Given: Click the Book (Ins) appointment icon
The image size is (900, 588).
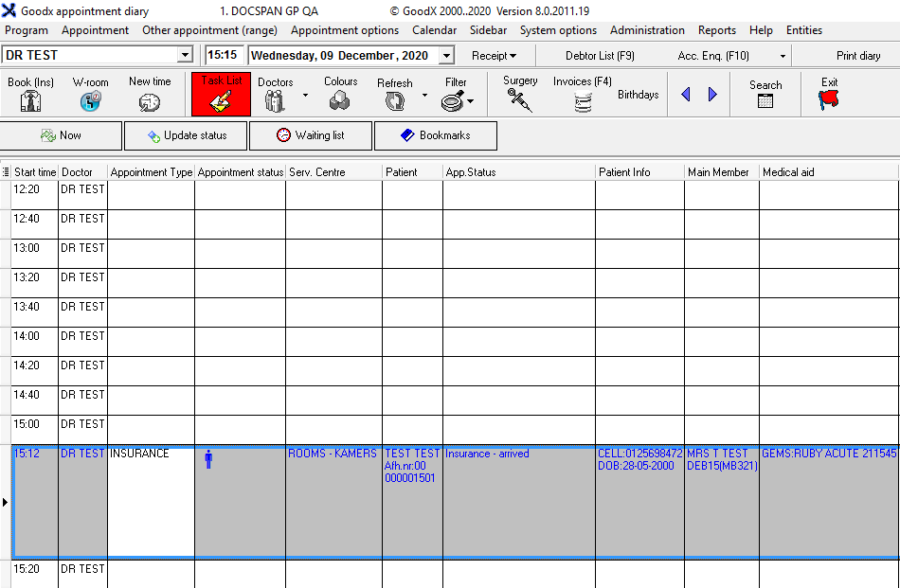Looking at the screenshot, I should point(30,100).
